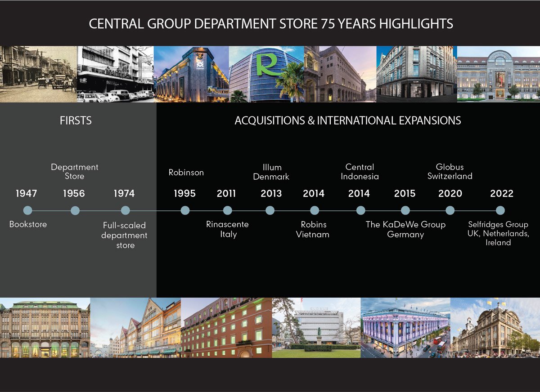Select the 2013 Illum timeline dot
Screen dimensions: 540x392
tap(270, 210)
